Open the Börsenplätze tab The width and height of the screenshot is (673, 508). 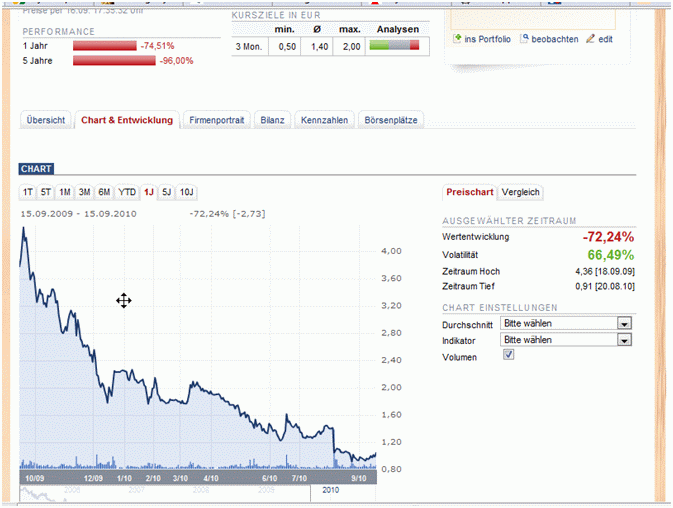coord(391,120)
